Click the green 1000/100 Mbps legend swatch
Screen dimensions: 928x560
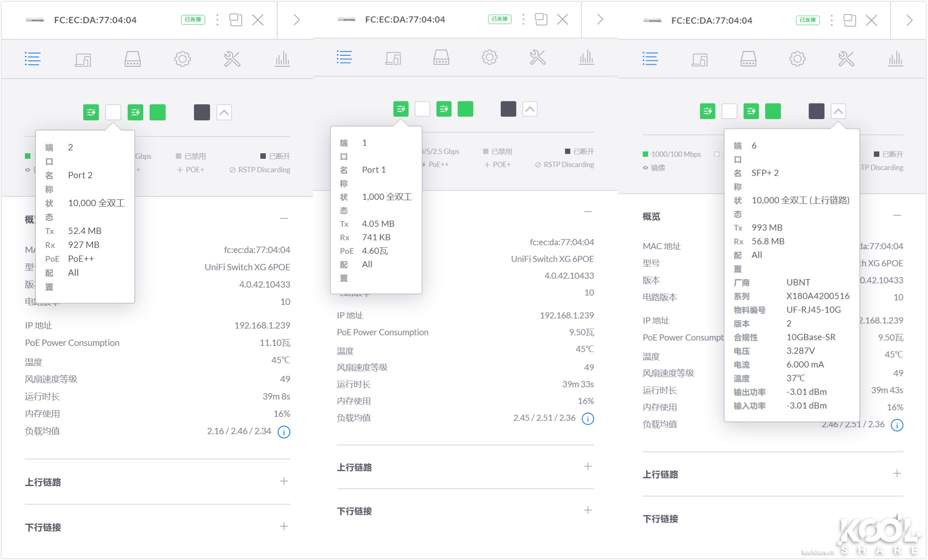click(646, 154)
